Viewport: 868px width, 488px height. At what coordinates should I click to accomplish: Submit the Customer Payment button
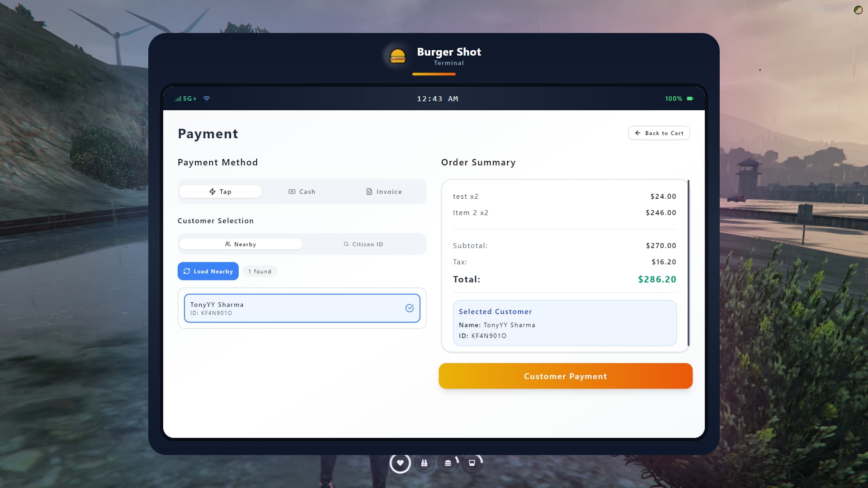[x=566, y=376]
